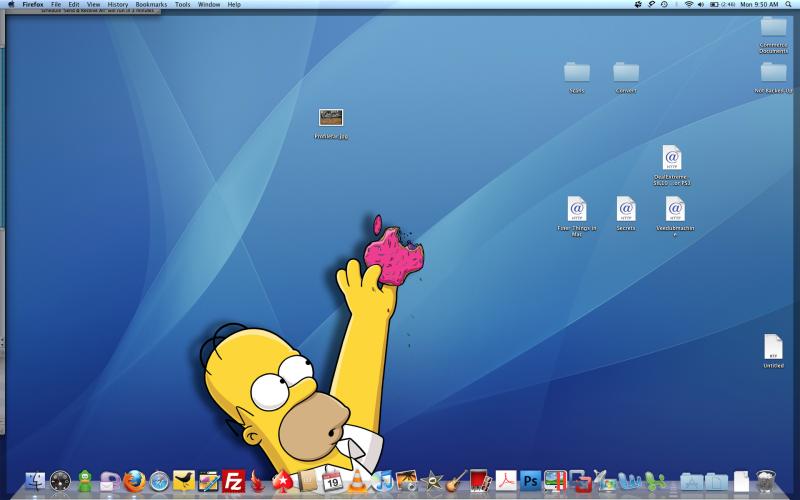Open the Trash in the dock
Screen dimensions: 800x500
(x=765, y=481)
